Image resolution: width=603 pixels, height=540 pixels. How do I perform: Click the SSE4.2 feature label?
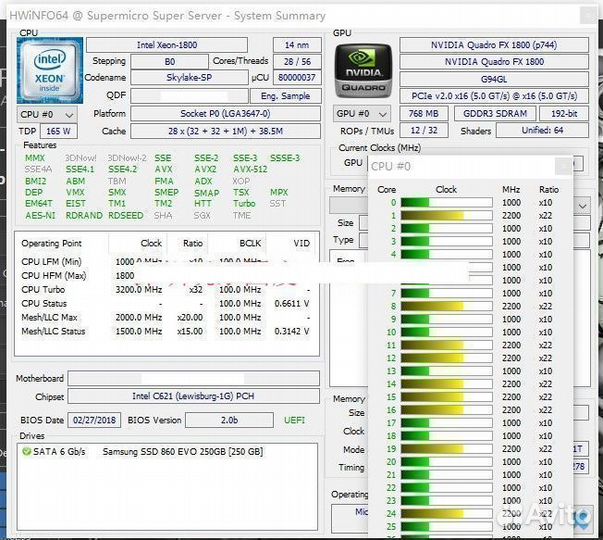122,169
